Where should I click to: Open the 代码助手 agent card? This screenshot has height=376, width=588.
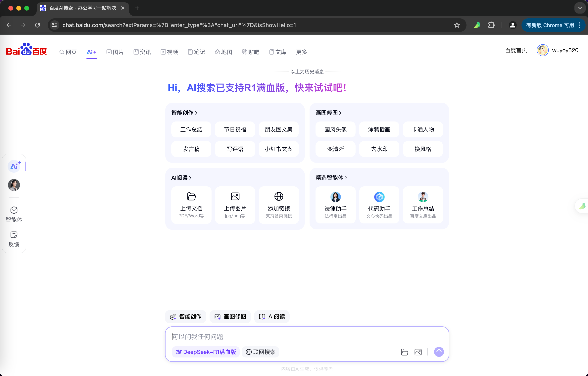point(379,205)
